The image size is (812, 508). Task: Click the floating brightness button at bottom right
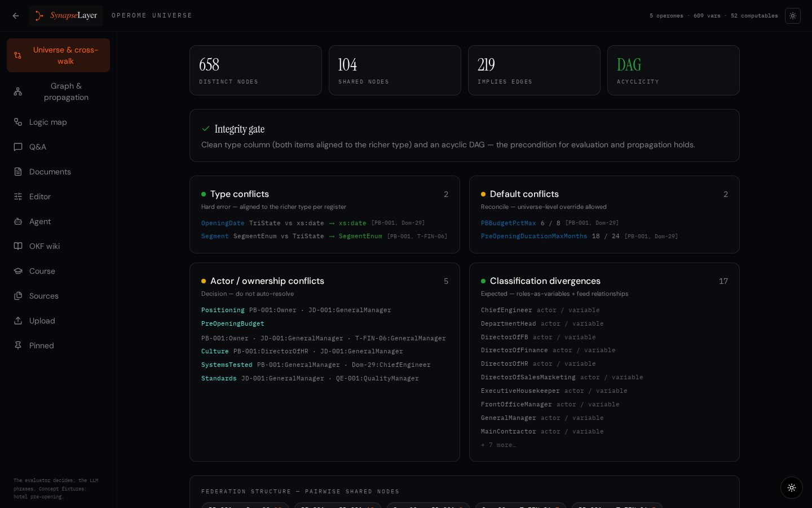(x=792, y=488)
